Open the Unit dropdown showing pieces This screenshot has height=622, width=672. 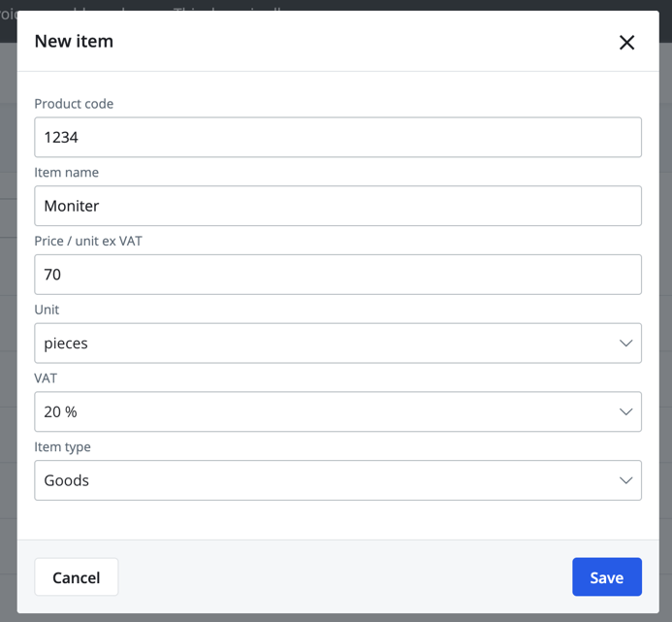(x=320, y=344)
